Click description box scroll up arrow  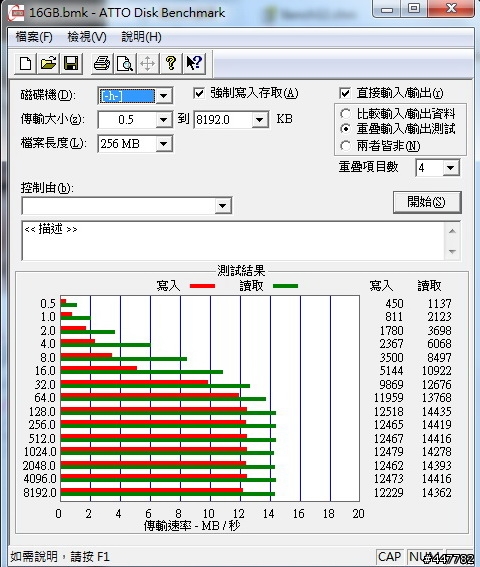452,231
